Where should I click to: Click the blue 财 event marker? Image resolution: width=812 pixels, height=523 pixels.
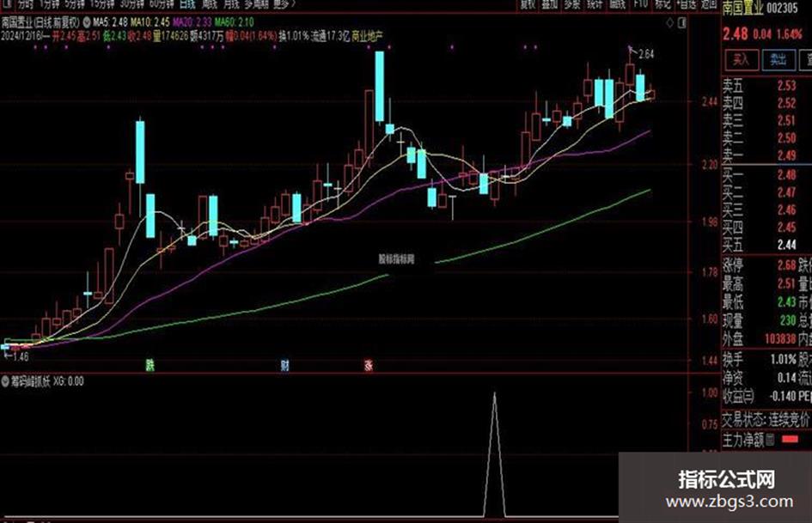284,366
